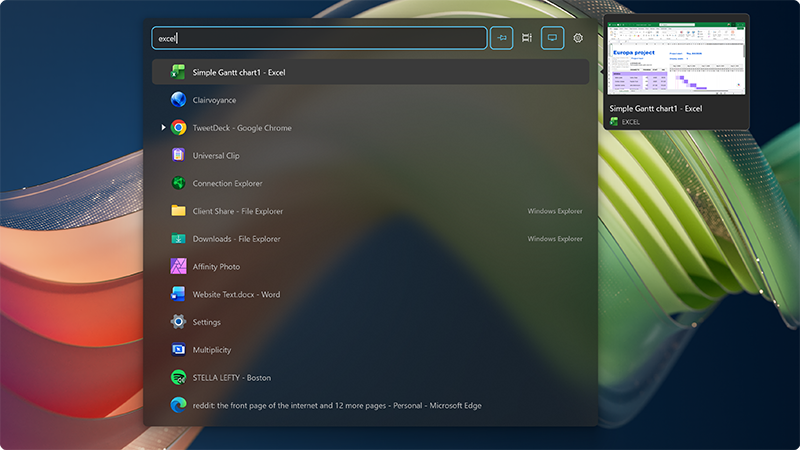The image size is (800, 450).
Task: Click the Excel icon beside Simple Gantt chart1
Action: (x=178, y=72)
